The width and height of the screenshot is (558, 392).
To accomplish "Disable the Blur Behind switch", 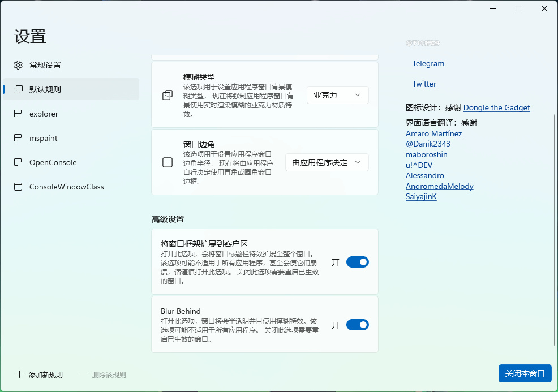I will point(357,325).
